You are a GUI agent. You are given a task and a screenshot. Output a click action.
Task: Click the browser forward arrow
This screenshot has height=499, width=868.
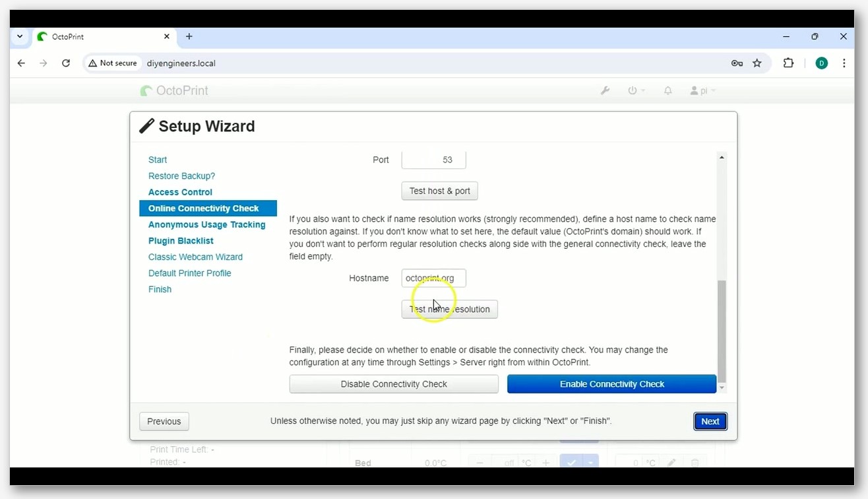coord(44,63)
